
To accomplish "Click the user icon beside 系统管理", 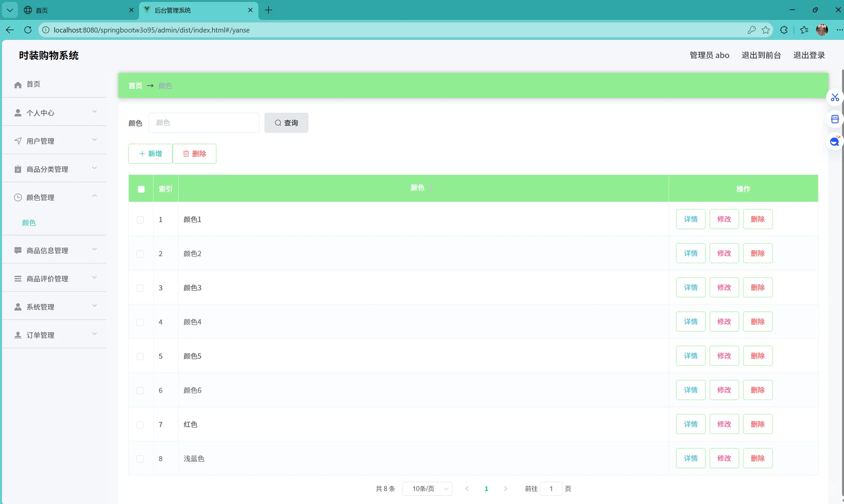I will (18, 307).
